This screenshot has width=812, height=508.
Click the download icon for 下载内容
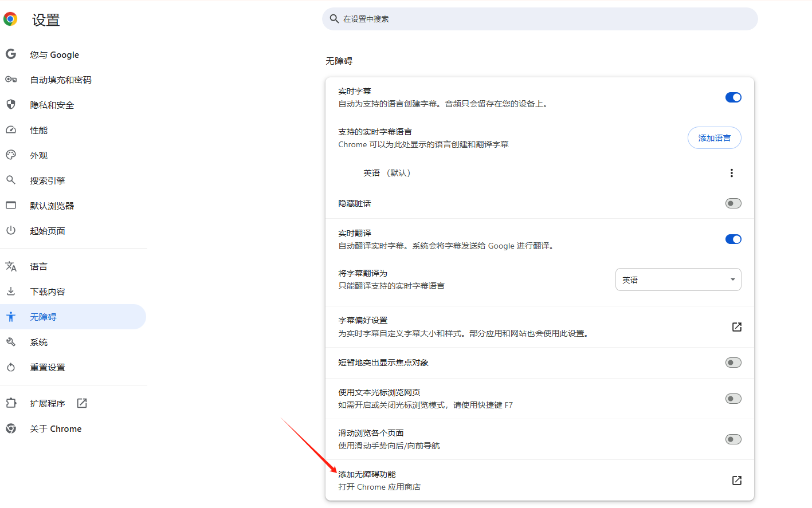pos(11,291)
